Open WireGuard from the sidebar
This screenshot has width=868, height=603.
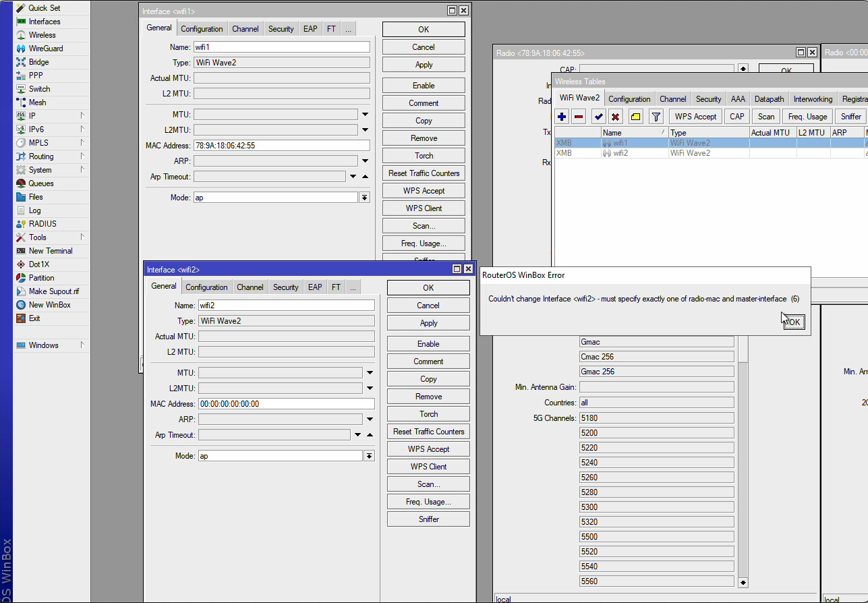pos(45,49)
